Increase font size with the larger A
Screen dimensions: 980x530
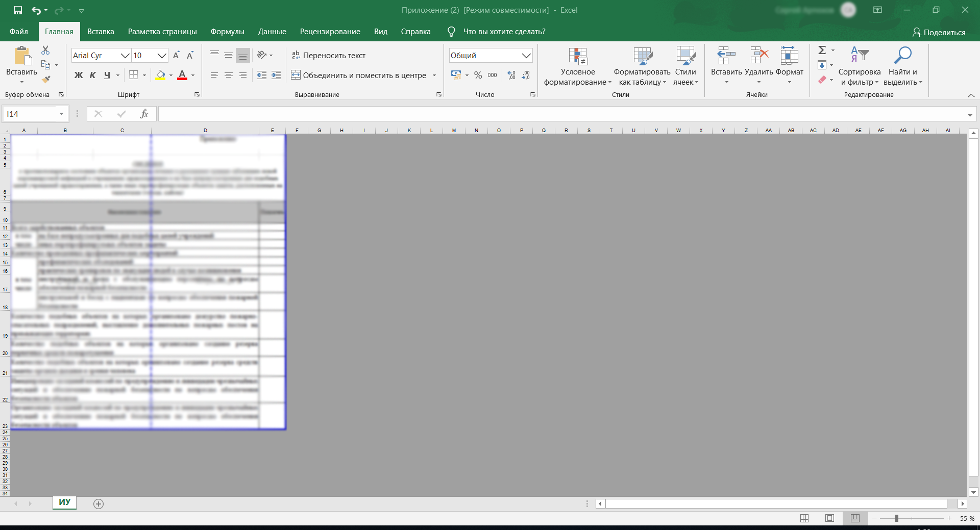(176, 55)
